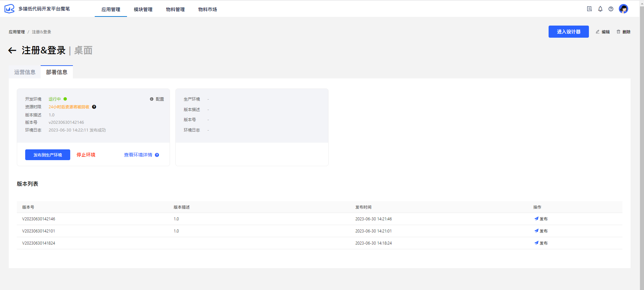Click the 生产环境 label

pyautogui.click(x=192, y=99)
